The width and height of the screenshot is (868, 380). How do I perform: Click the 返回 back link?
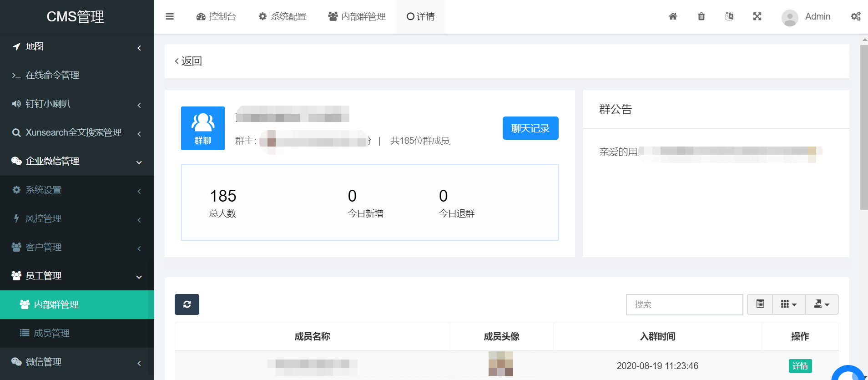tap(188, 61)
